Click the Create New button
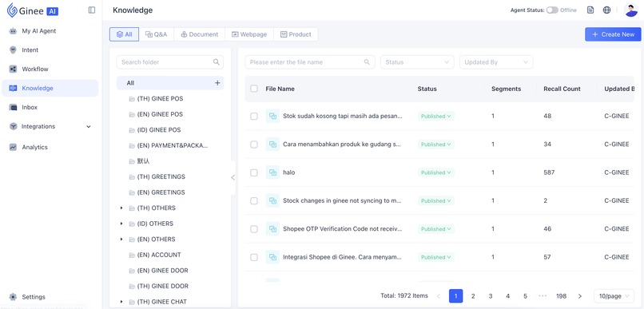644x309 pixels. point(613,34)
